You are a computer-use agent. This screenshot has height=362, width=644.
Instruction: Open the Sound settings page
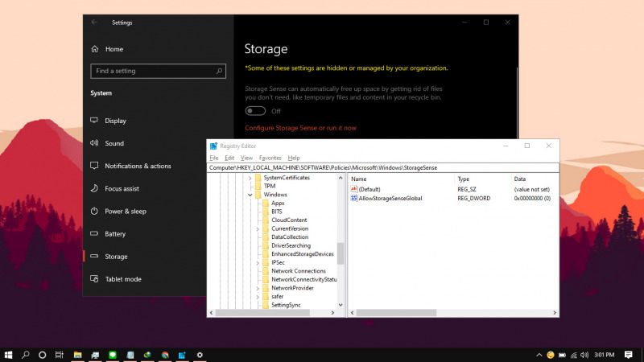point(114,143)
